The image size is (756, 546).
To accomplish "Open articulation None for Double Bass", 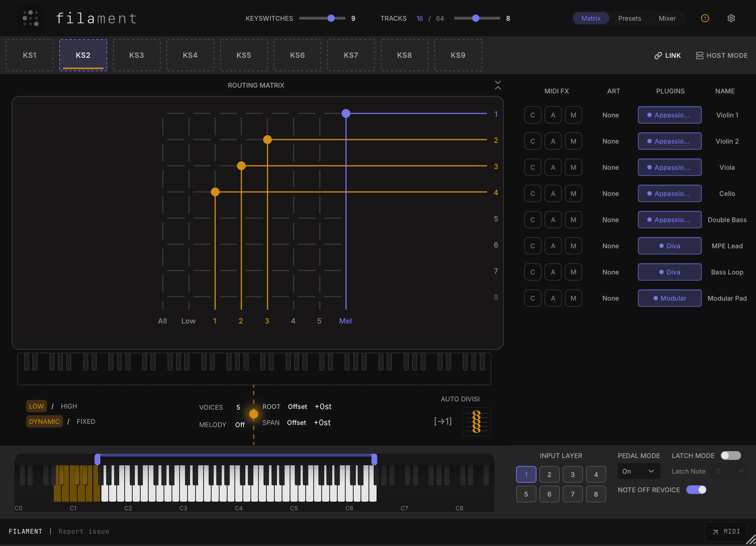I will 610,220.
